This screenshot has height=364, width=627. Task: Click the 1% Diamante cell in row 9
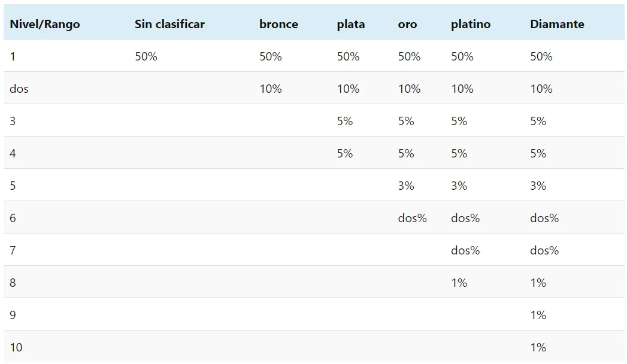(538, 316)
